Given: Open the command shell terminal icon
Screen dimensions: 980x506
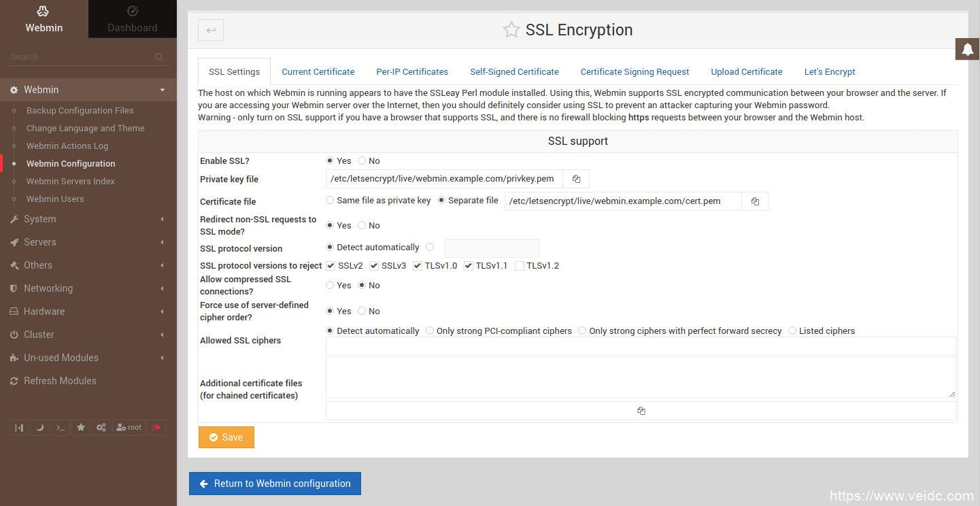Looking at the screenshot, I should tap(61, 428).
